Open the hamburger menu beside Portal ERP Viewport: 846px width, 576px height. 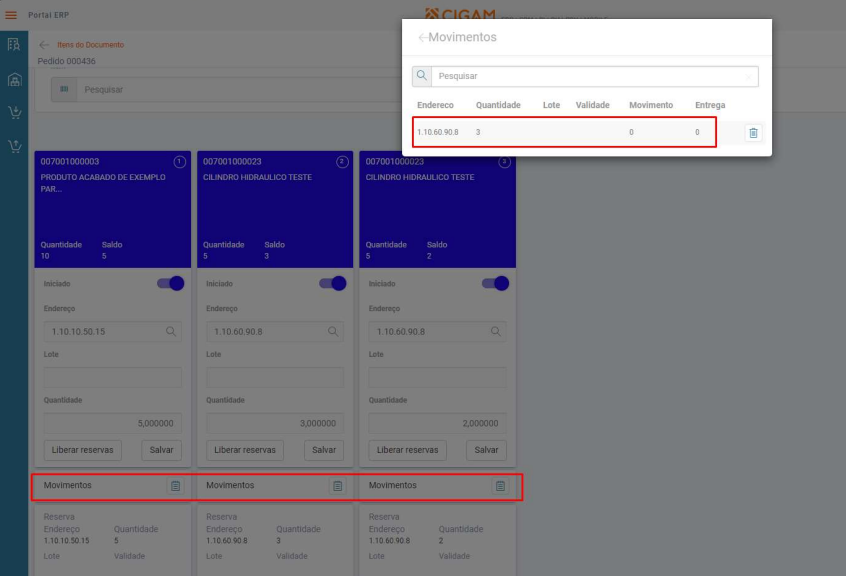click(11, 15)
